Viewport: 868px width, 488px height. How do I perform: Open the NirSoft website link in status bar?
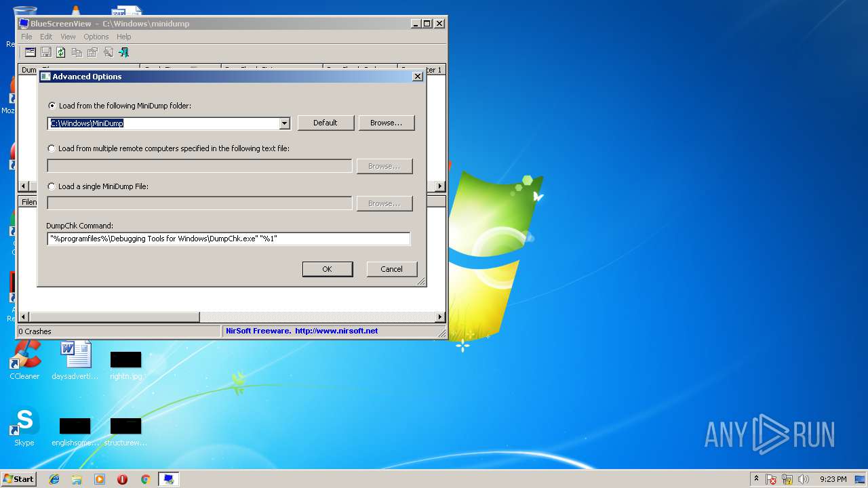336,331
